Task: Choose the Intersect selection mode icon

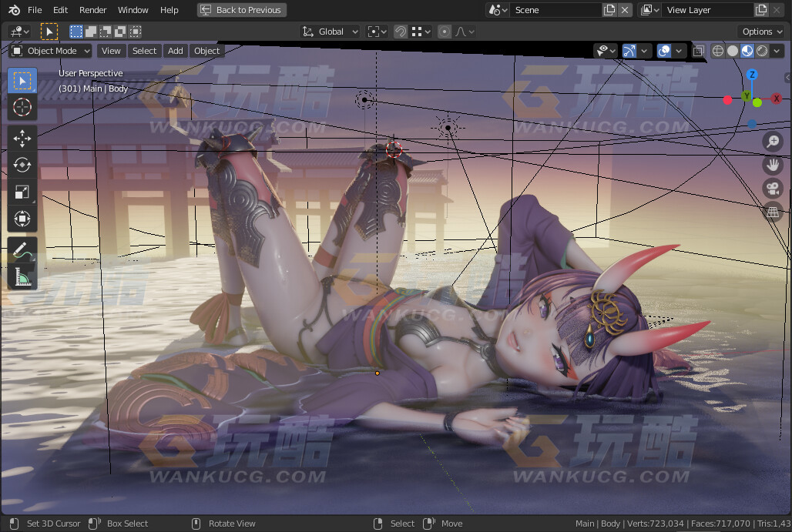Action: [x=135, y=32]
